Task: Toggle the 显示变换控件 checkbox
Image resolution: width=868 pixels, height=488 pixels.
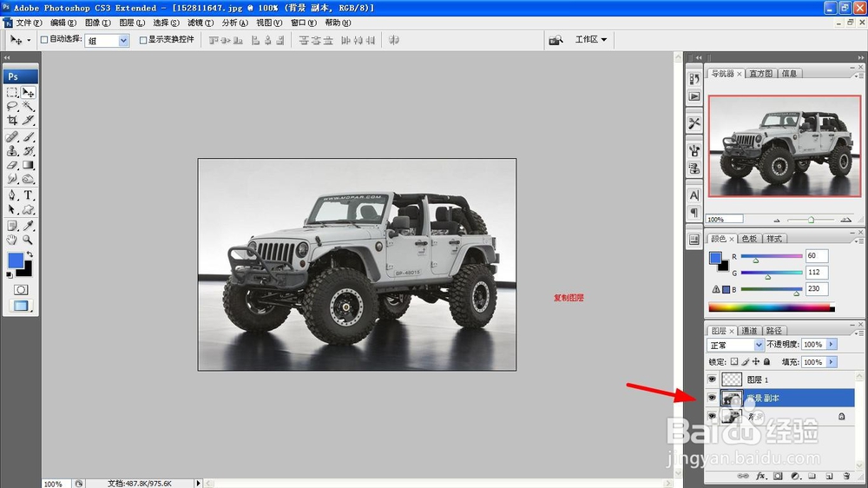Action: (143, 40)
